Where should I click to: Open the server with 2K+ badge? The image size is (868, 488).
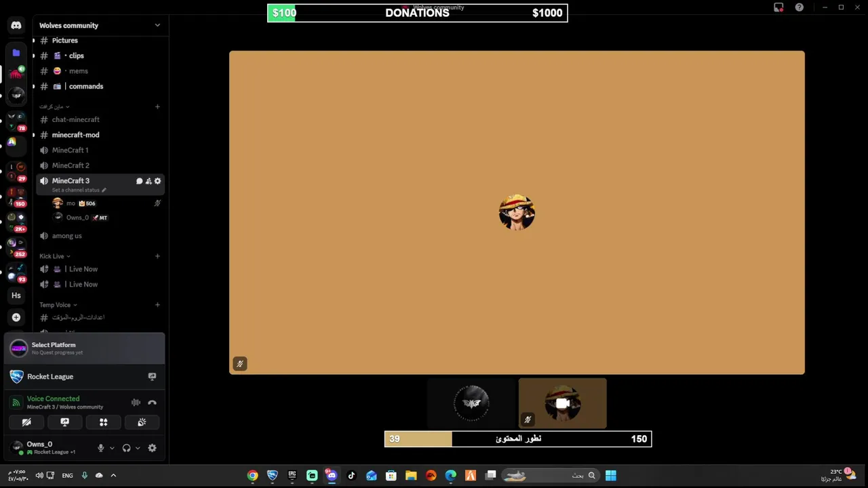16,222
